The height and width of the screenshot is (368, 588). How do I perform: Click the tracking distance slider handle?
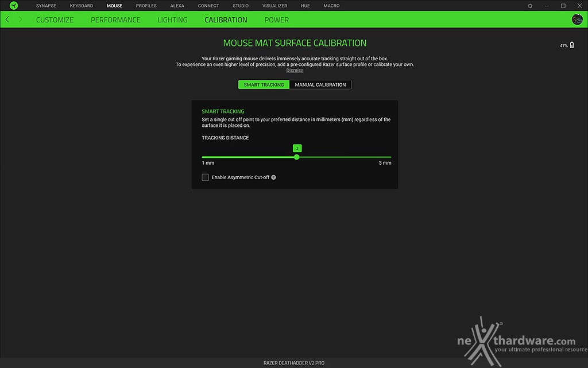coord(297,157)
